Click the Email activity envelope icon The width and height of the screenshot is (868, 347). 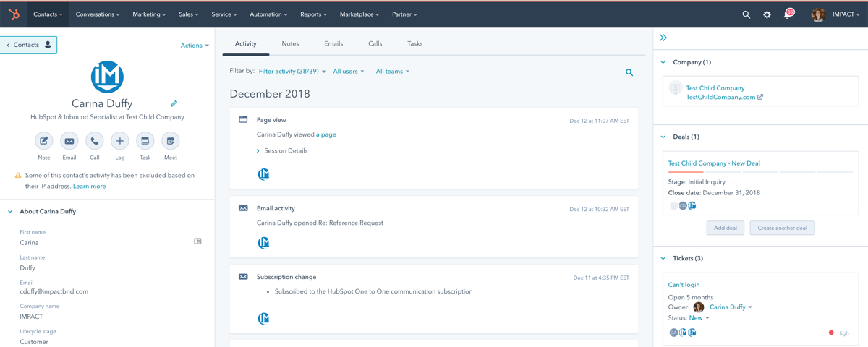(x=243, y=208)
